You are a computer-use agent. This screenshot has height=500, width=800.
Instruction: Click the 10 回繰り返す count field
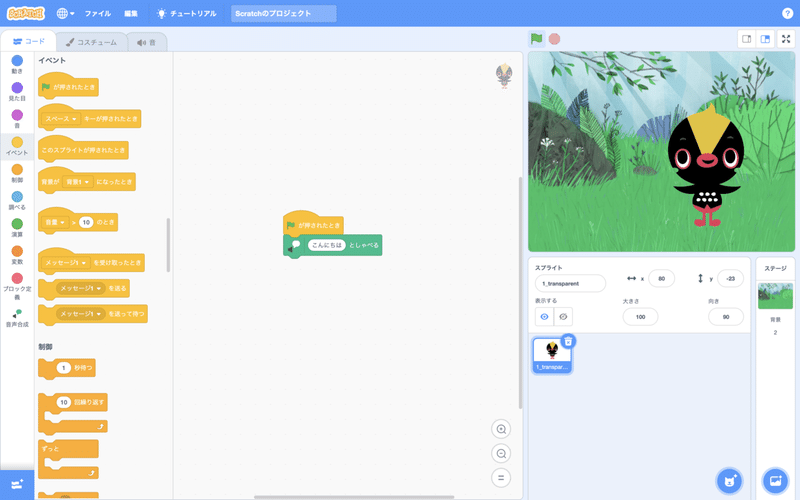pyautogui.click(x=63, y=402)
